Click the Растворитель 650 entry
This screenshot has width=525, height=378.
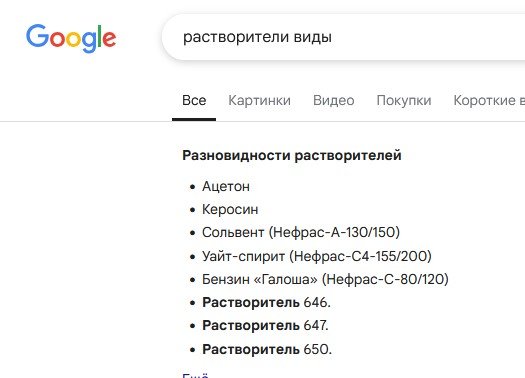[267, 349]
